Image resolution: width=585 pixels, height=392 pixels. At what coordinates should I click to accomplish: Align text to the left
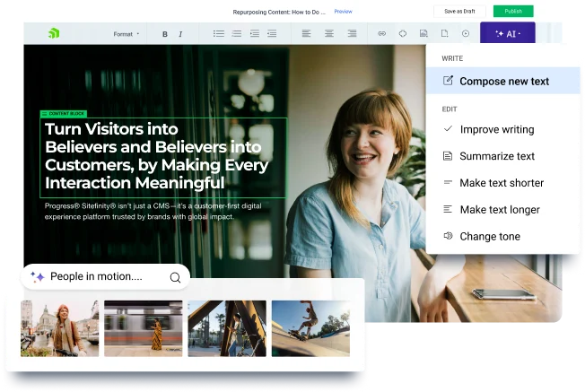(x=306, y=34)
